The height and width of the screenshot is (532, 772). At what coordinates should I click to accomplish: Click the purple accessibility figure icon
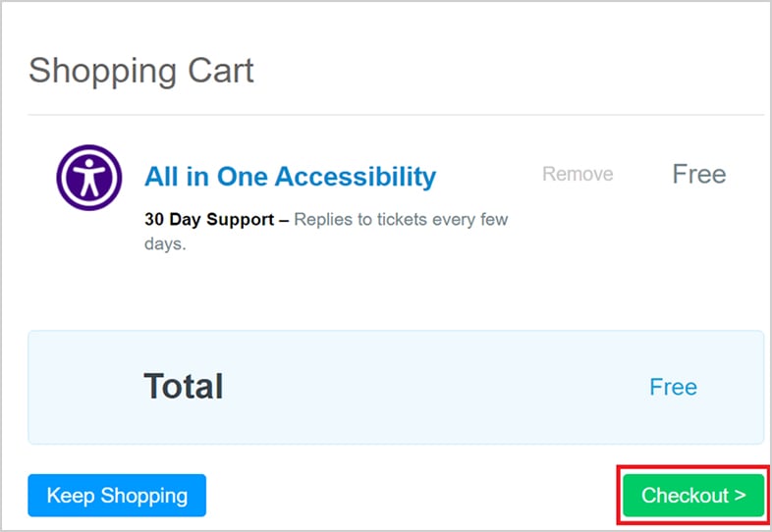click(x=89, y=178)
